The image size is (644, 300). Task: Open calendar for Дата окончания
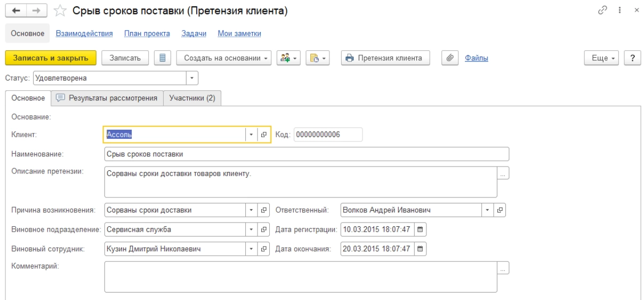[420, 249]
